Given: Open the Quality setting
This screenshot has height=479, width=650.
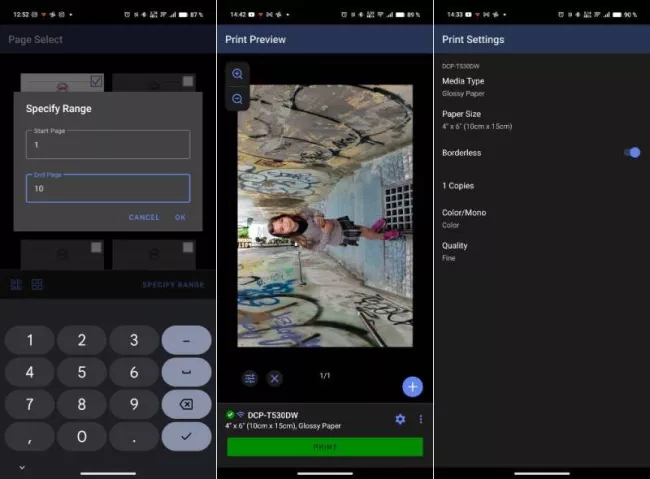Looking at the screenshot, I should point(455,251).
